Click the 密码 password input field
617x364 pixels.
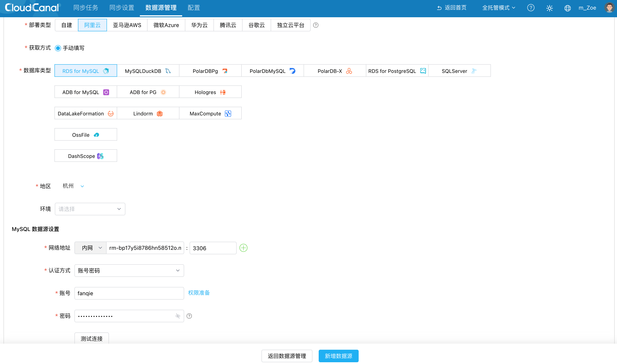pos(129,316)
